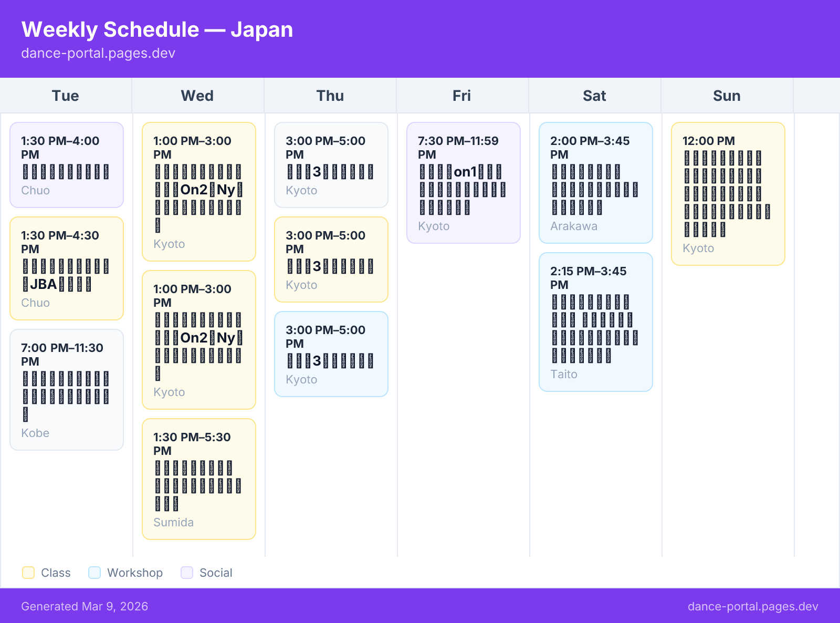Open dance-portal.pages.dev link in footer

coord(753,606)
